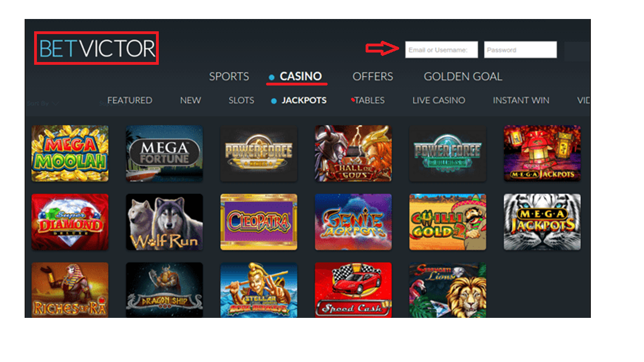
Task: Go to the Golden Goal page
Action: (463, 77)
